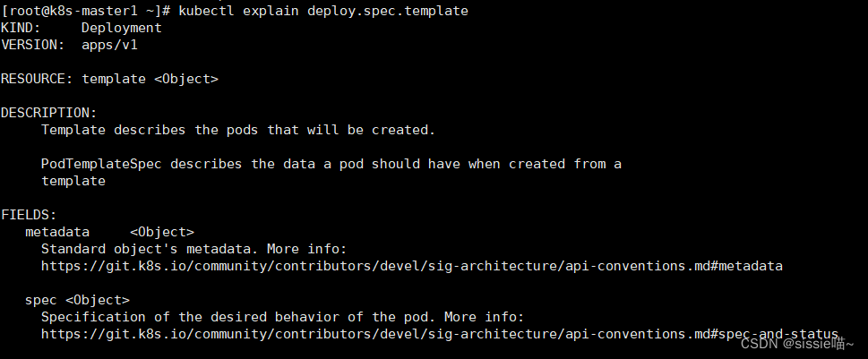Screen dimensions: 868x359
Task: Click the <Object> type next to spec
Action: 98,300
